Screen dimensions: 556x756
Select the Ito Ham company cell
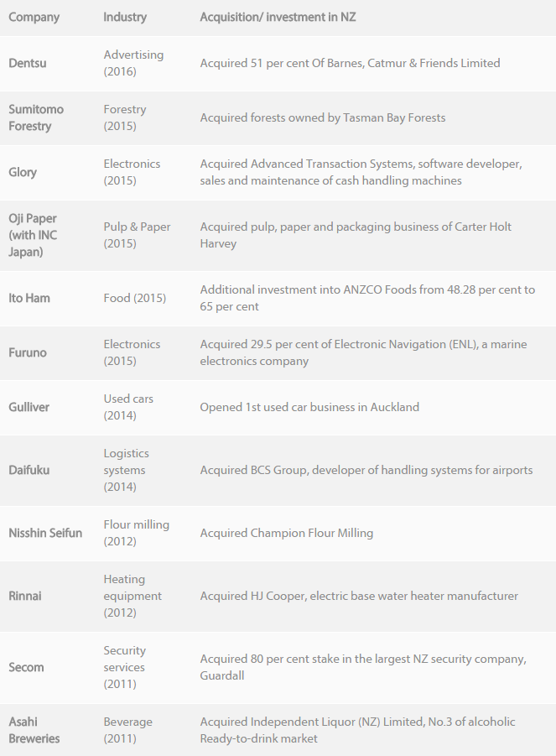coord(29,298)
